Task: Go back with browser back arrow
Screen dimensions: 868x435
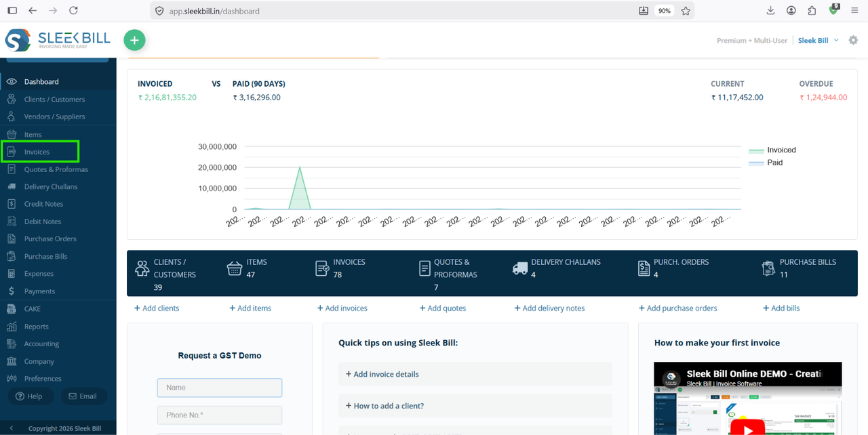Action: click(x=33, y=10)
